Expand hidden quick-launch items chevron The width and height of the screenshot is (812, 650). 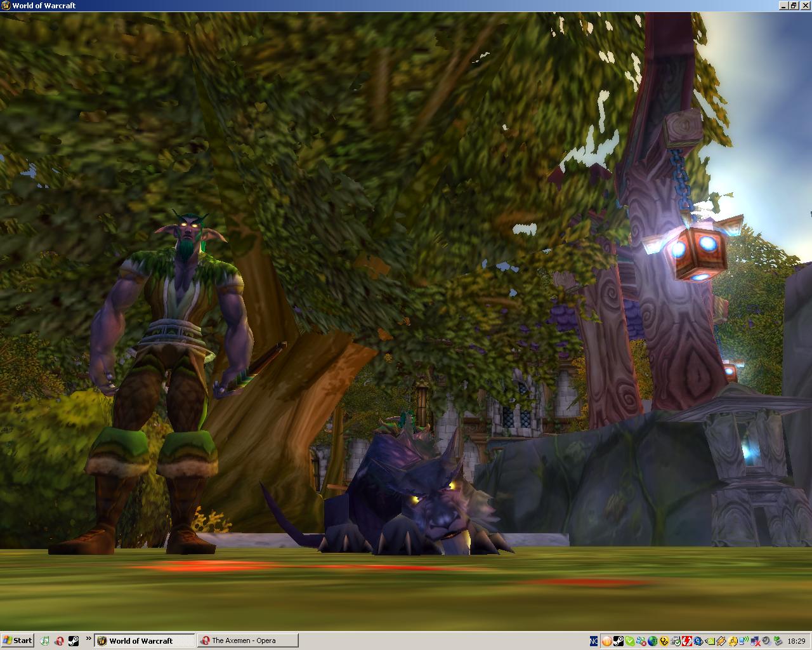click(x=88, y=638)
